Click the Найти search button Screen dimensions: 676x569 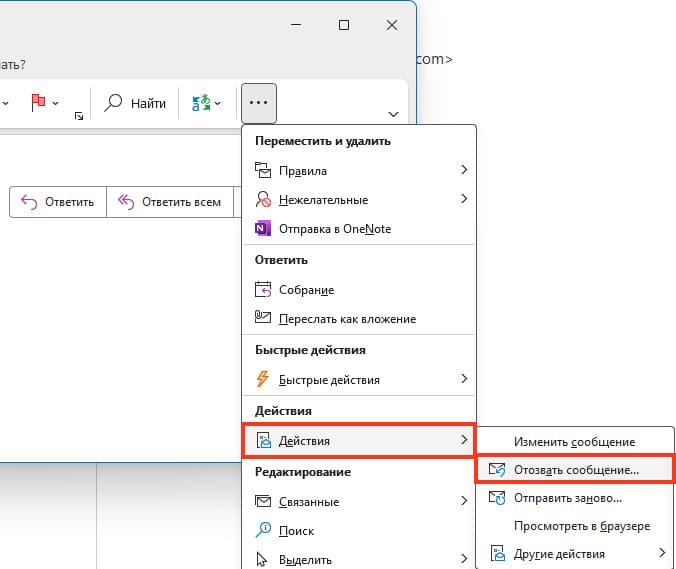pos(135,103)
